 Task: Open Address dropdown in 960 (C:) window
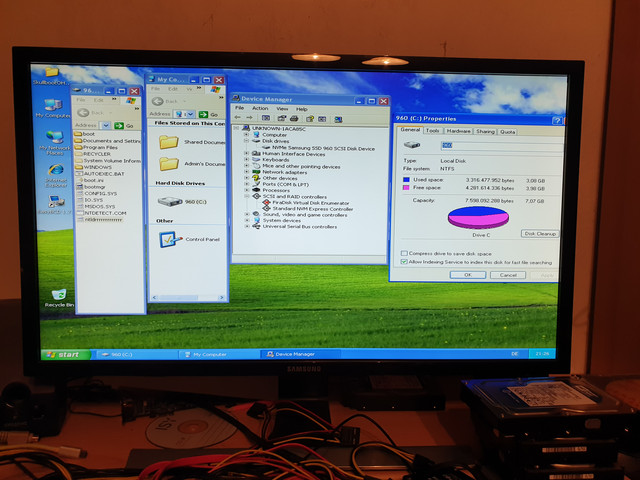106,125
